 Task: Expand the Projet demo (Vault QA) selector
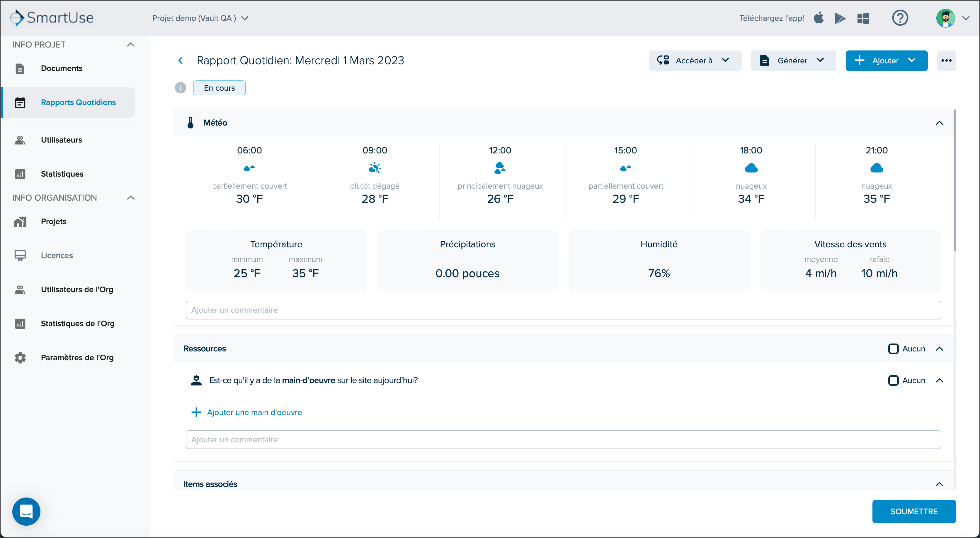[x=200, y=18]
